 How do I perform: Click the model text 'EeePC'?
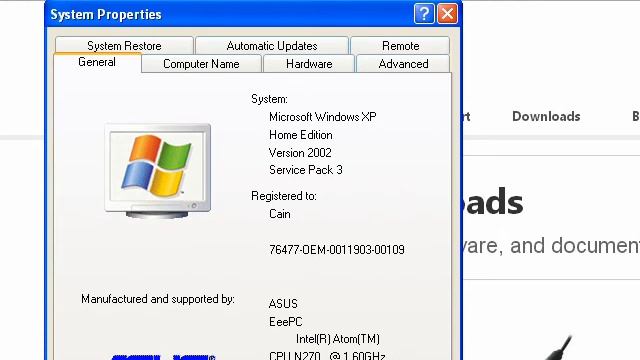pos(286,322)
